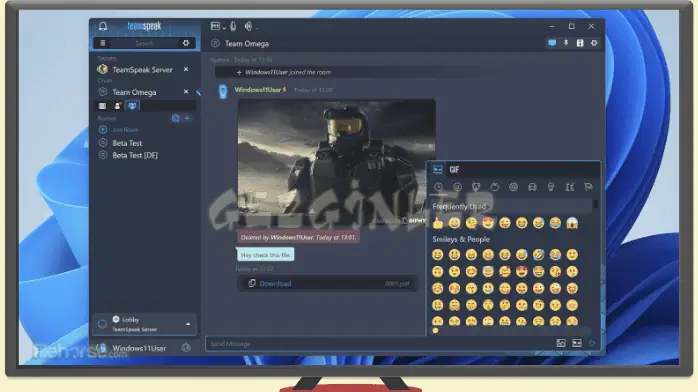
Task: Click the send arrow icon
Action: pyautogui.click(x=592, y=343)
